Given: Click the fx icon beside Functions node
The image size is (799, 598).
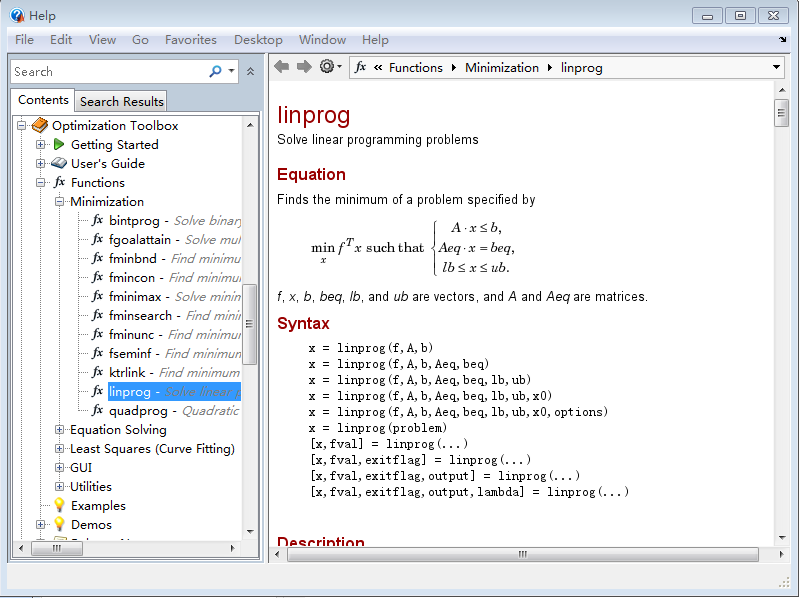Looking at the screenshot, I should pos(60,182).
